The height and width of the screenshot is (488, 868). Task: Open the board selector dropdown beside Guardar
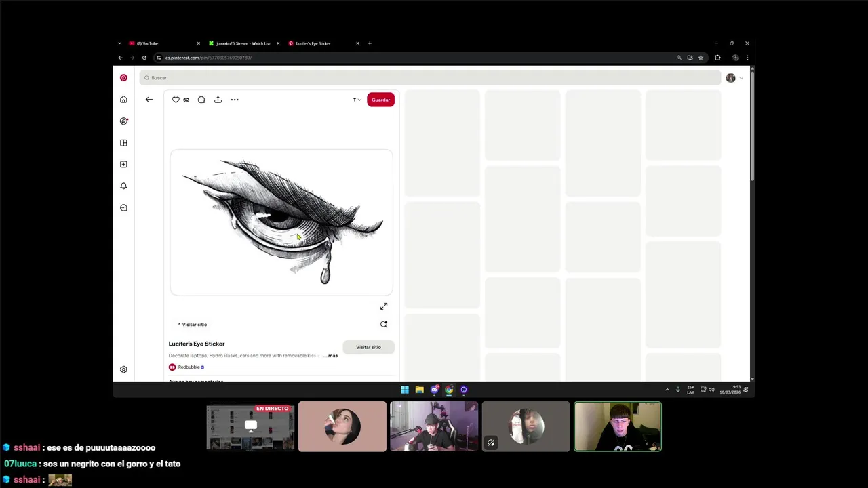tap(357, 100)
